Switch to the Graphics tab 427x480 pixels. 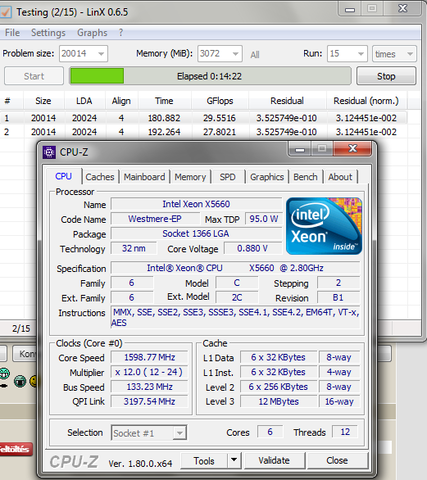coord(267,177)
